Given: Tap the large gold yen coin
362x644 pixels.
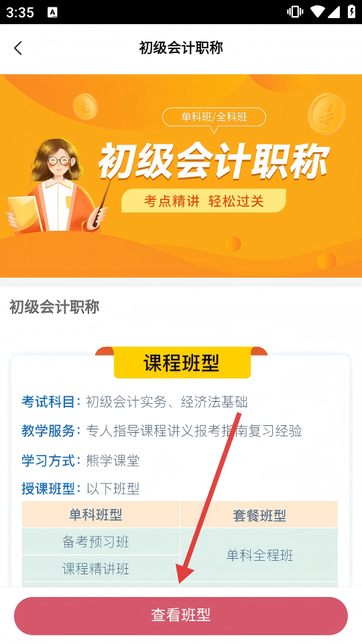Looking at the screenshot, I should [326, 113].
